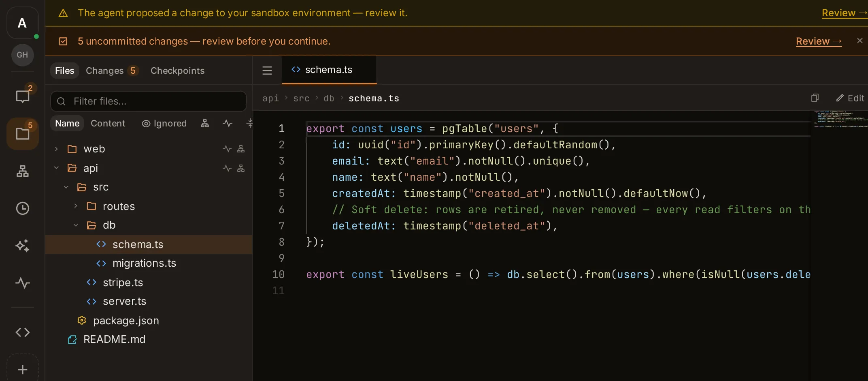Viewport: 868px width, 381px height.
Task: Click db in the breadcrumb path
Action: point(329,98)
